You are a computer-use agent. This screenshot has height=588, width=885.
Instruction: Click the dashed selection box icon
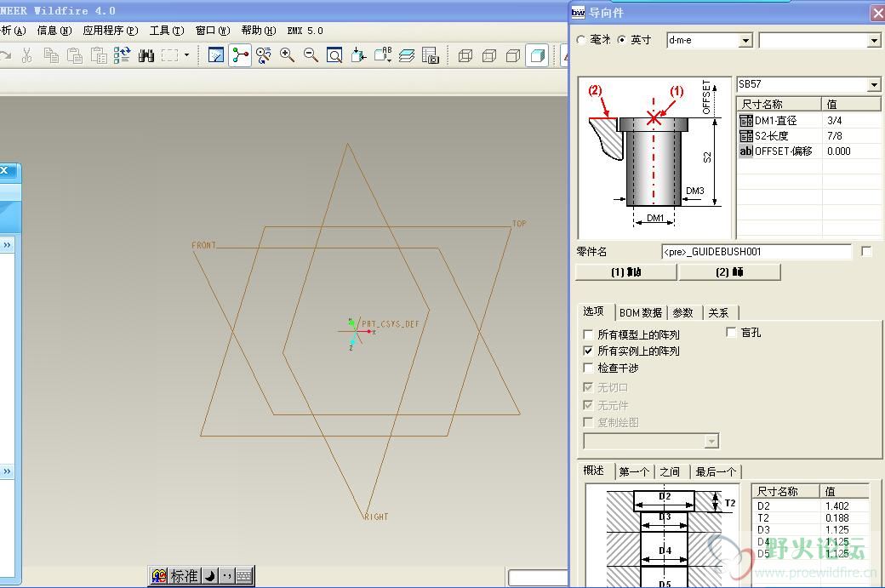[x=169, y=54]
